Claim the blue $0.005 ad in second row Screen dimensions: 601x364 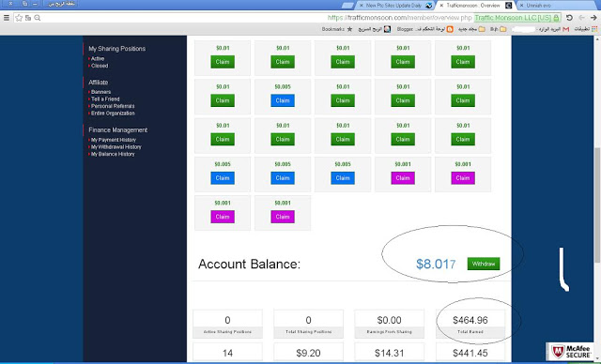point(283,100)
